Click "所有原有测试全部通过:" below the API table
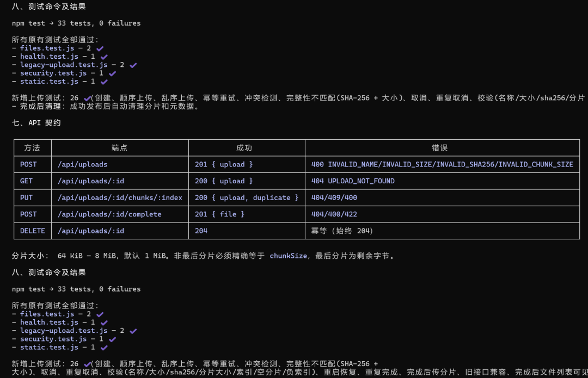588x378 pixels. (55, 306)
